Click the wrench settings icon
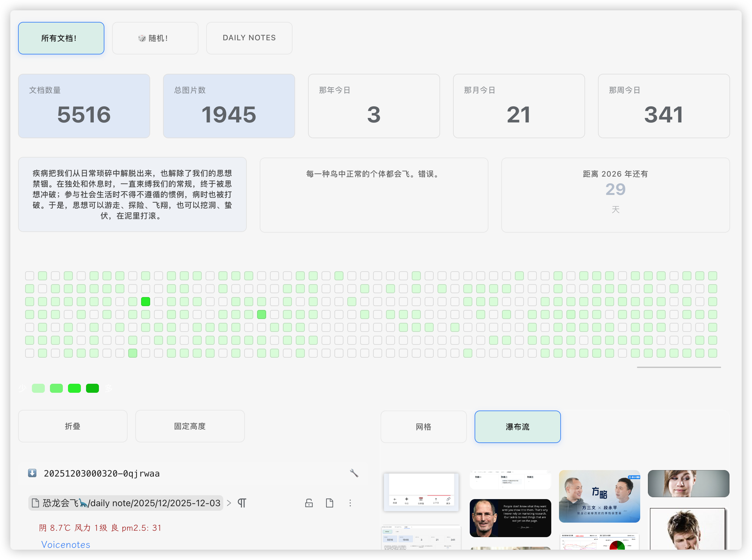752x560 pixels. click(354, 473)
